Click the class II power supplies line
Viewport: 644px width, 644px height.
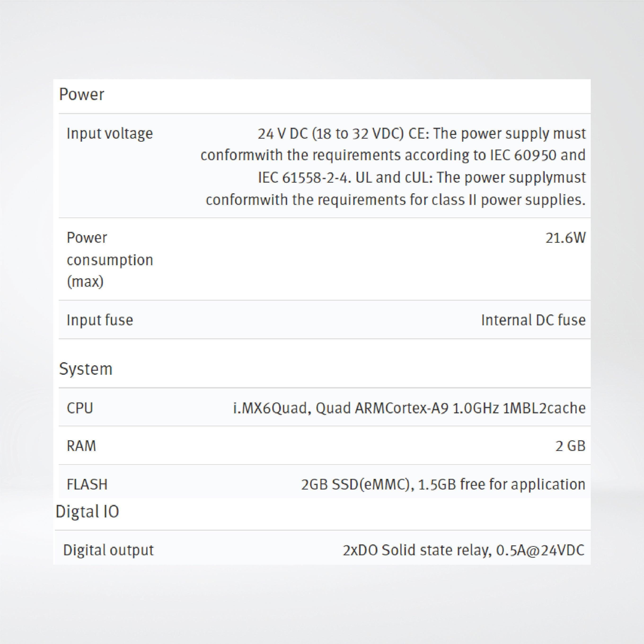pos(395,200)
